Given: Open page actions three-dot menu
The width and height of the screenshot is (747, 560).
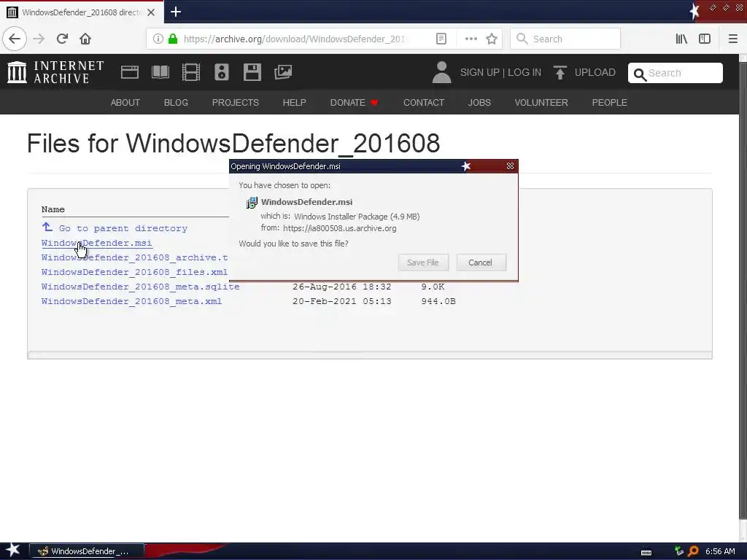Looking at the screenshot, I should (471, 39).
